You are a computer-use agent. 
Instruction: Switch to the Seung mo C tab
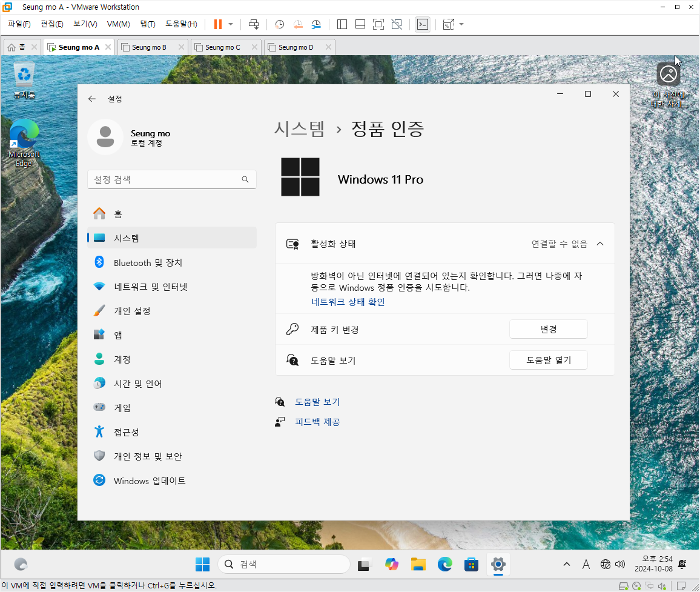[222, 47]
